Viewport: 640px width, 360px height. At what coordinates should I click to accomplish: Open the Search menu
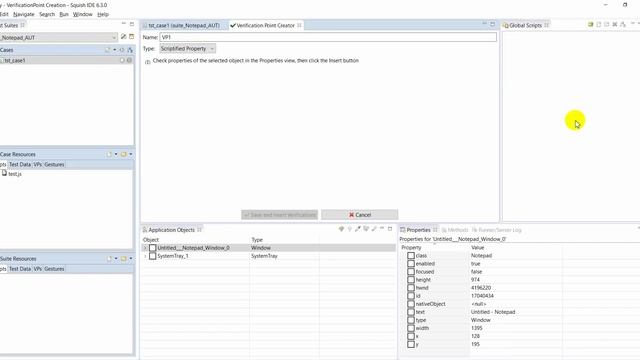tap(47, 14)
